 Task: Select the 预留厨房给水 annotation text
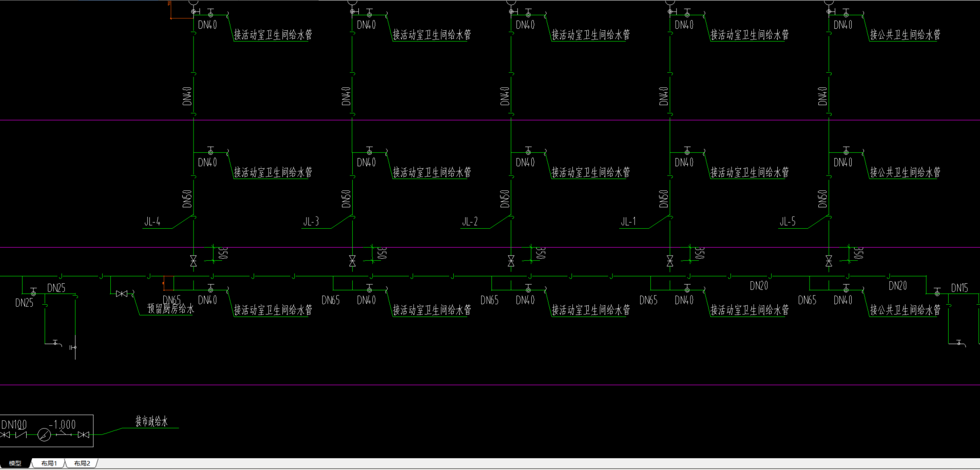click(x=170, y=308)
